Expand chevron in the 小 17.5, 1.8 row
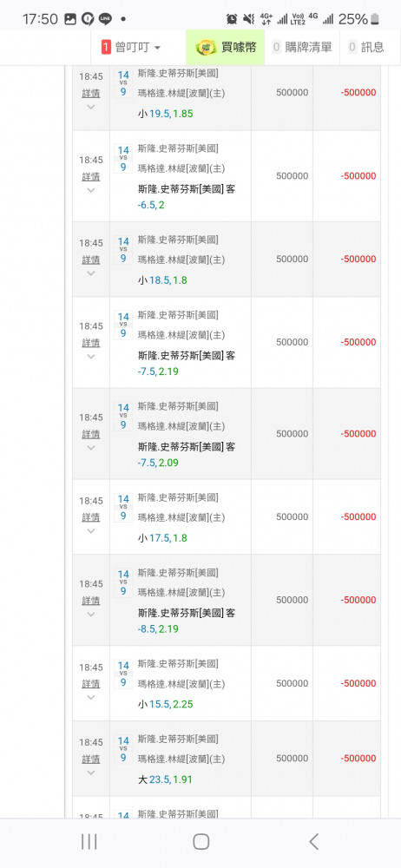The image size is (401, 868). pyautogui.click(x=91, y=531)
